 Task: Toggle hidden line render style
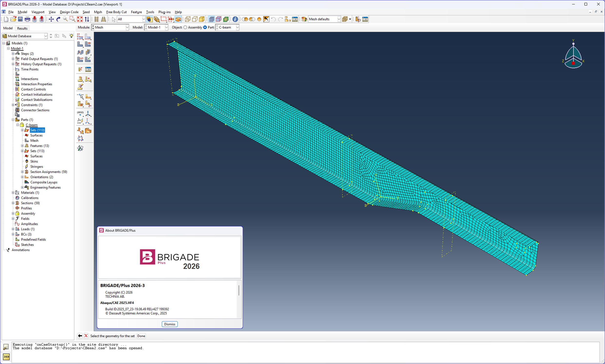(195, 19)
